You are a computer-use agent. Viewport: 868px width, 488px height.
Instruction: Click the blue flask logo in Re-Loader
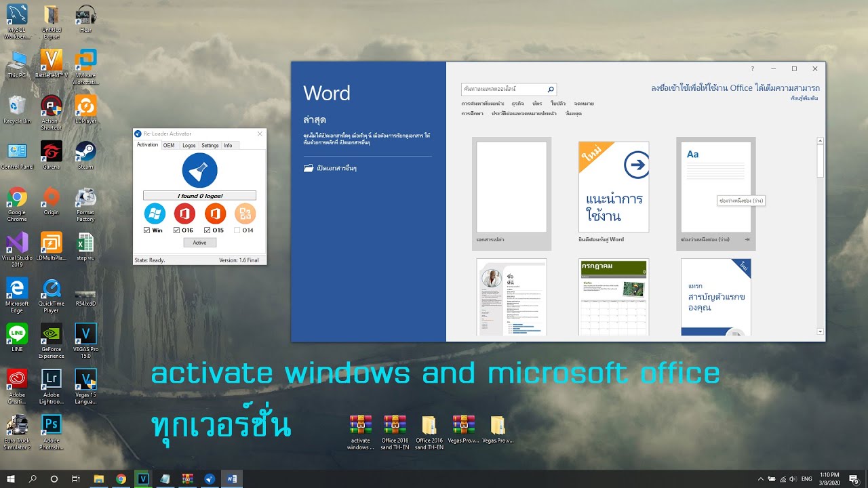click(x=199, y=170)
